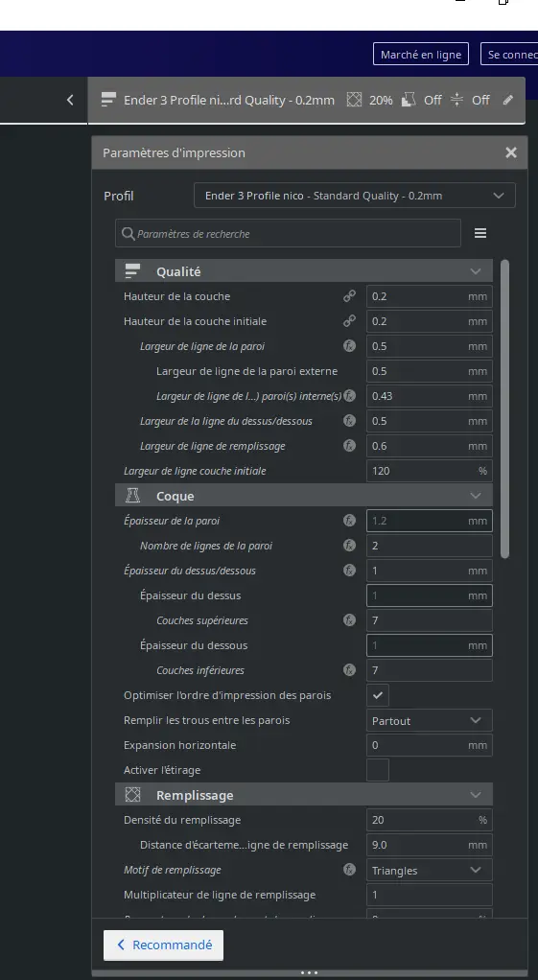Click the fx icon for Épaisseur du dessus/dessous
Image resolution: width=538 pixels, height=980 pixels.
[x=349, y=570]
